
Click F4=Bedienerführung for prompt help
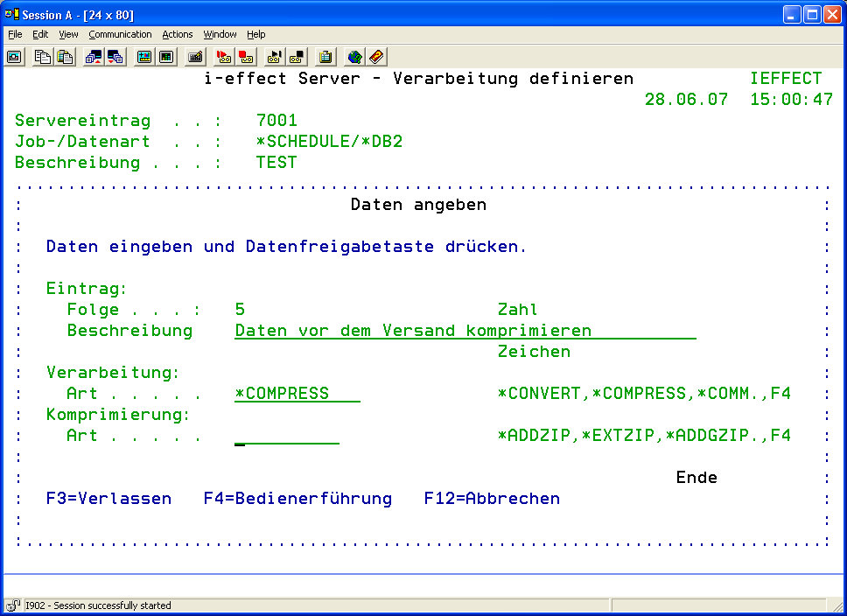tap(297, 499)
